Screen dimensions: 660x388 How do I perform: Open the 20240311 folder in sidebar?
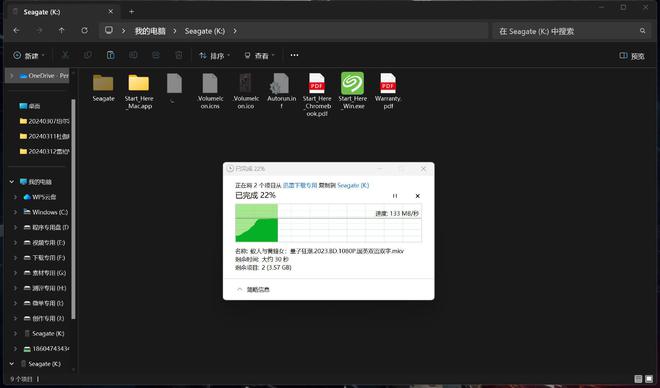[44, 136]
